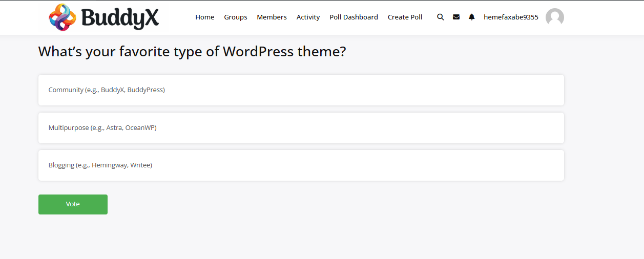Open messages via the envelope icon
The height and width of the screenshot is (259, 644).
tap(456, 17)
